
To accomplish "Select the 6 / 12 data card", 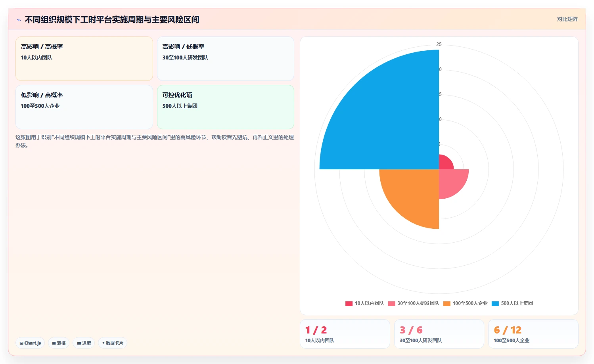I will [x=533, y=334].
